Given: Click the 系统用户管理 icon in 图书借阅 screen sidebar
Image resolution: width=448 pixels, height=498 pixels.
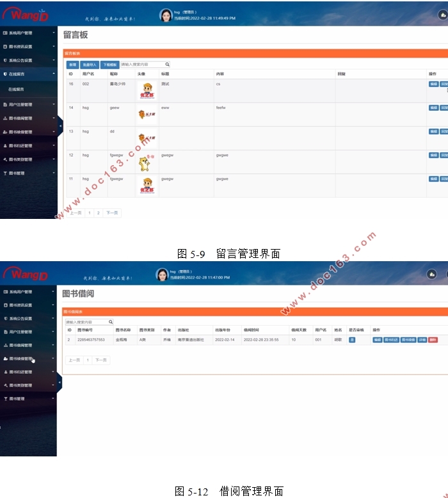Looking at the screenshot, I should 5,292.
